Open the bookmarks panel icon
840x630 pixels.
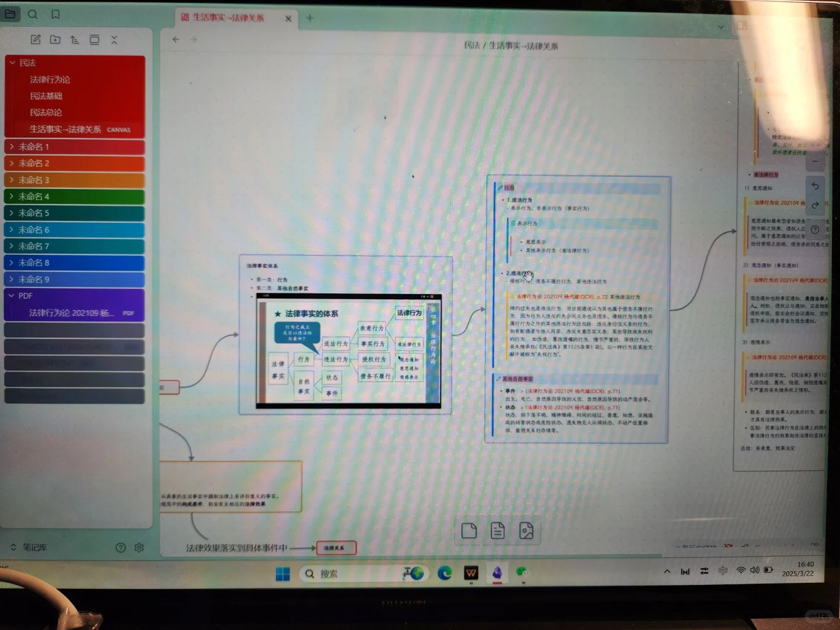pyautogui.click(x=55, y=14)
